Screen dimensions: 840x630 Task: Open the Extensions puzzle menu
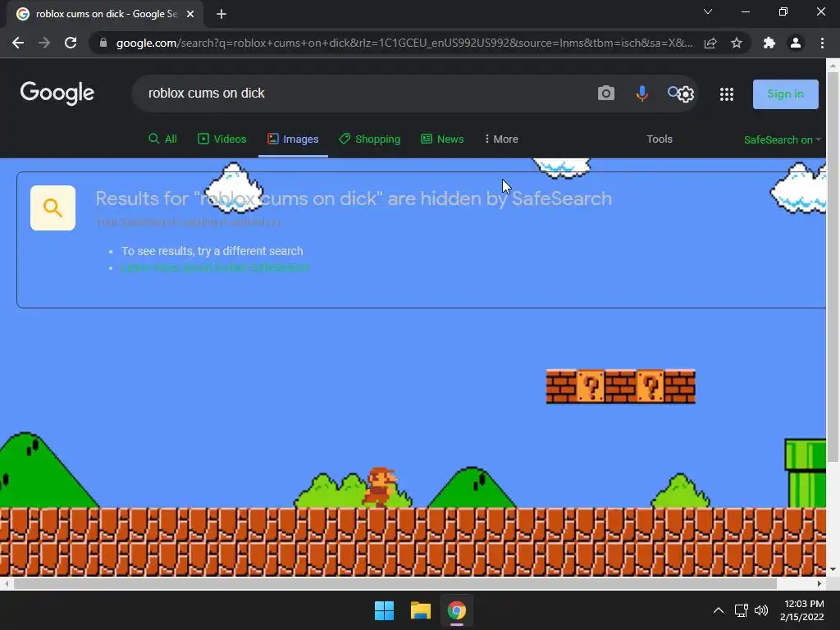click(x=769, y=43)
